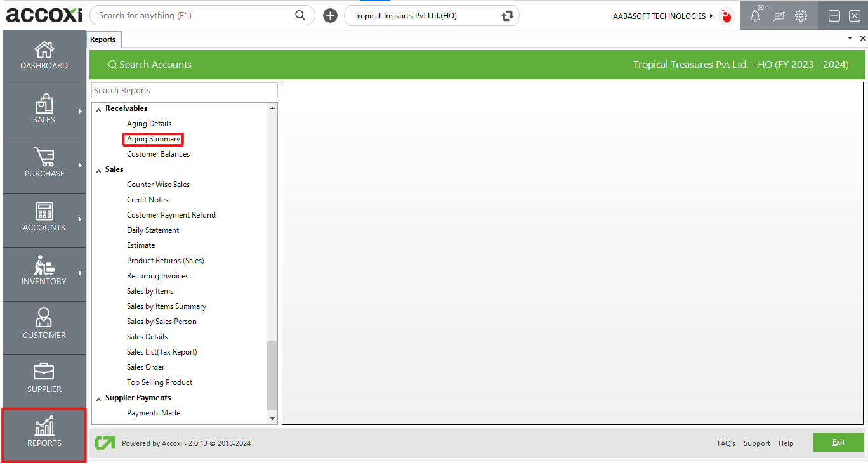Viewport: 868px width, 463px height.
Task: Click the notifications bell icon
Action: pos(755,16)
